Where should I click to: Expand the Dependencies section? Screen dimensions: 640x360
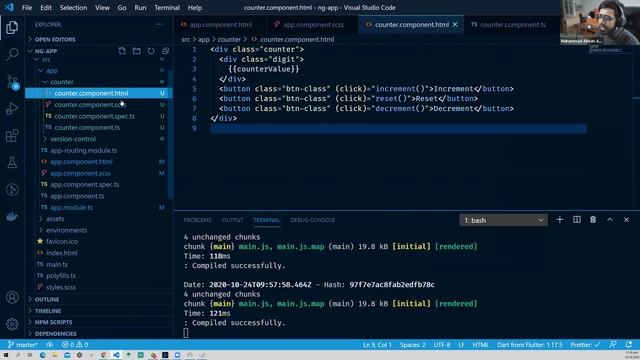(x=56, y=334)
